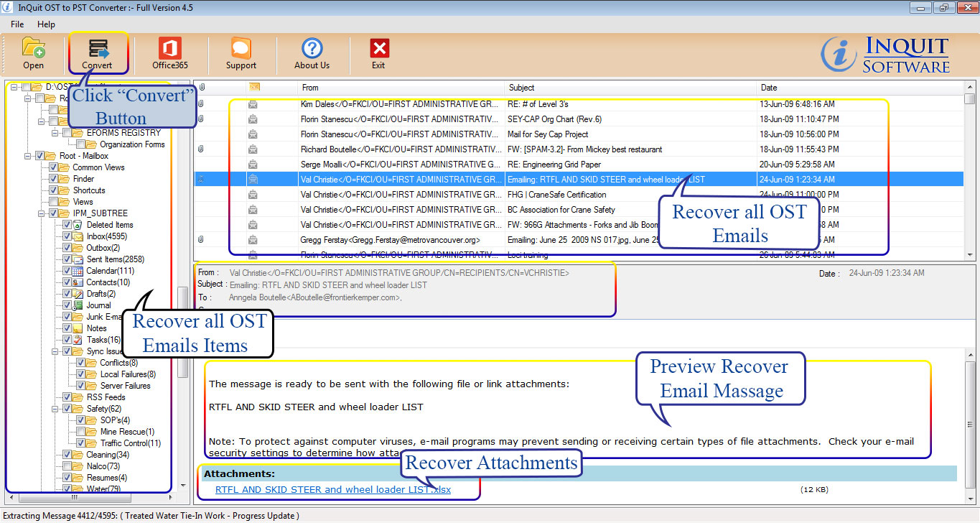The width and height of the screenshot is (980, 523).
Task: Collapse the Root - Mailbox node
Action: [28, 156]
